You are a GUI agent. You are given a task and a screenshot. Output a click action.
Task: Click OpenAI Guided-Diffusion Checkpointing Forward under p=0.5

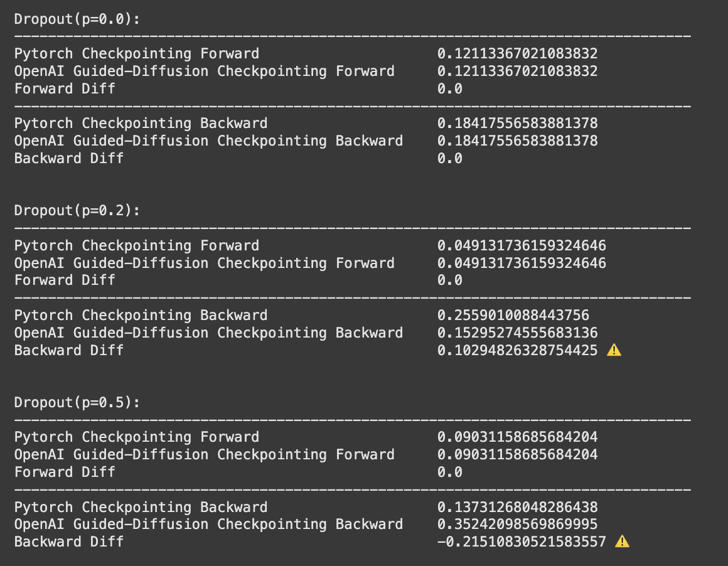pos(205,454)
